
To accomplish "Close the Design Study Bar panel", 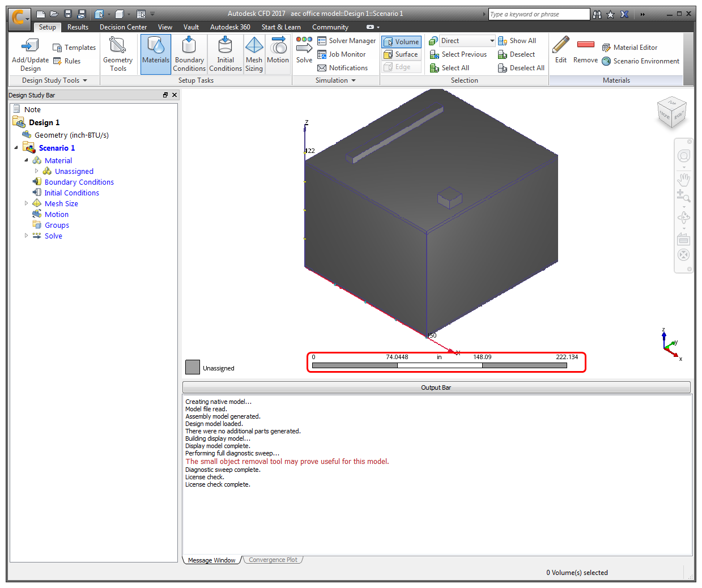I will pos(175,95).
